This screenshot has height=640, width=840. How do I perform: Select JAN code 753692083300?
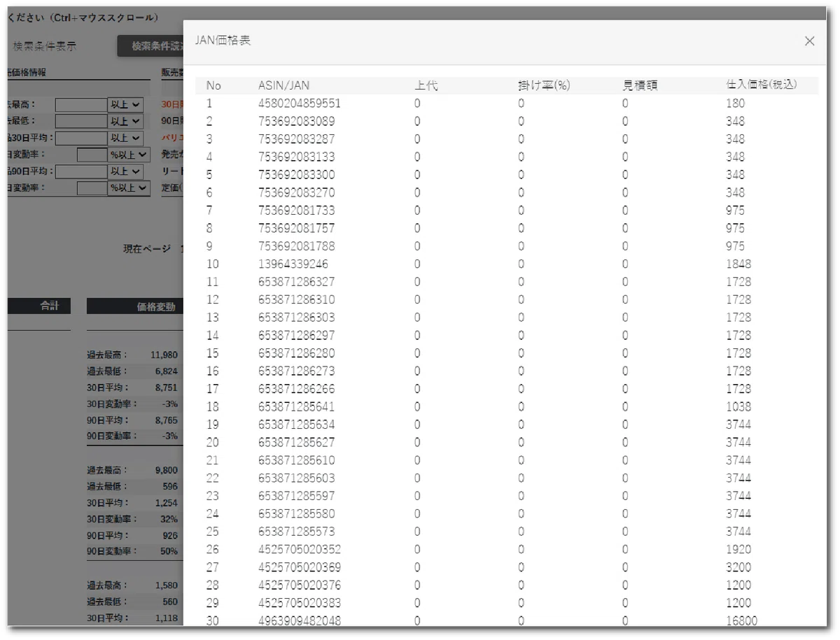pos(296,175)
